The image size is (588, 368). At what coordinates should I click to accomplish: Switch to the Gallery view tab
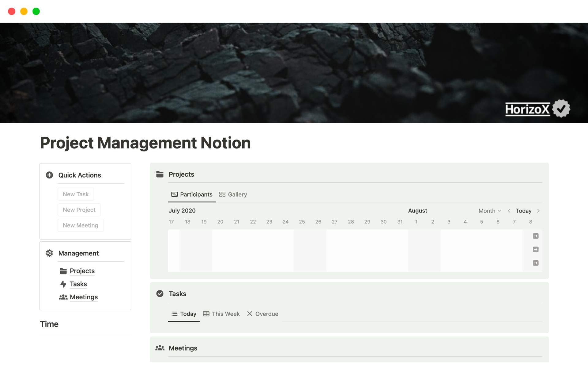point(233,194)
